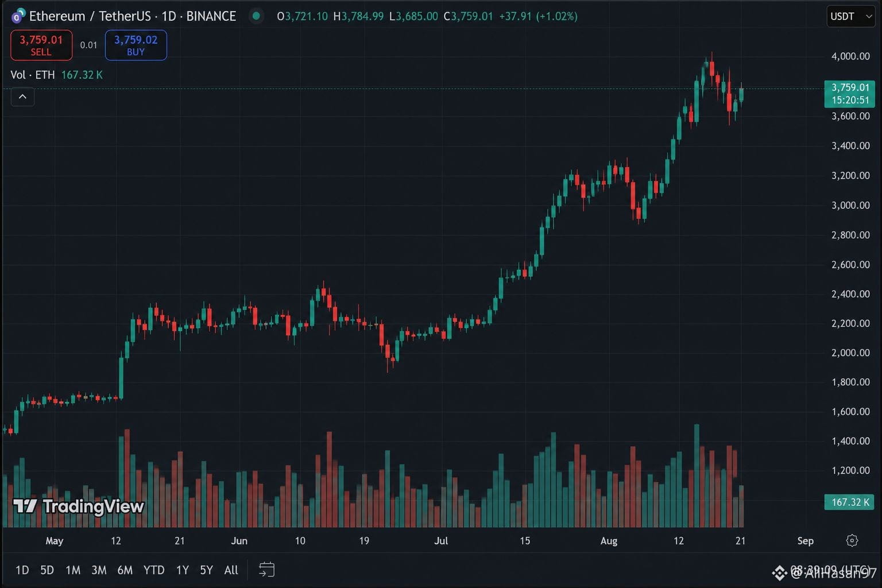Click the 4,000.00 price scale label
The width and height of the screenshot is (882, 588).
click(850, 56)
